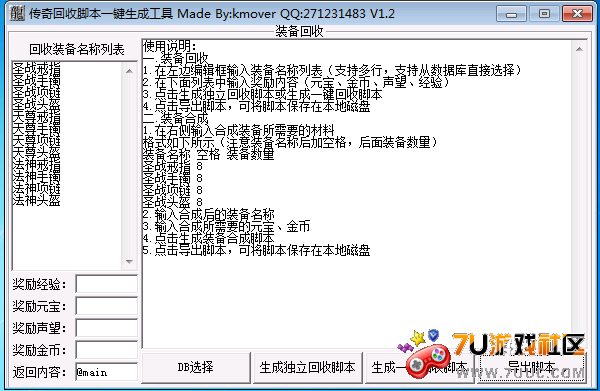Screen dimensions: 600x391
Task: Click the 使用说明 heading line
Action: [170, 46]
